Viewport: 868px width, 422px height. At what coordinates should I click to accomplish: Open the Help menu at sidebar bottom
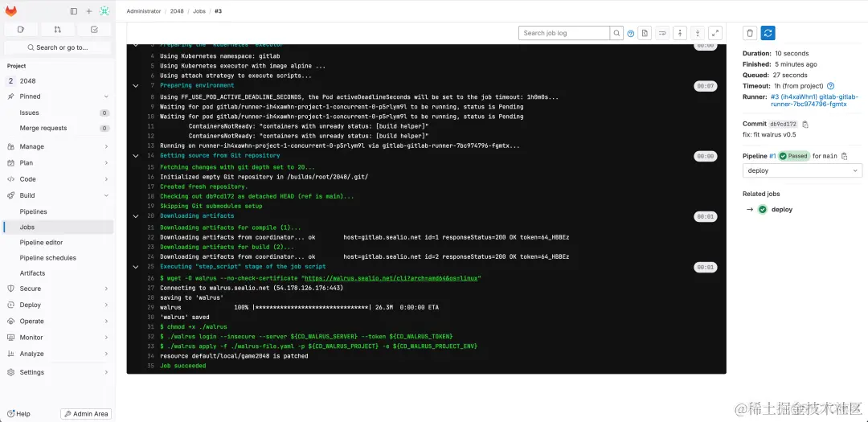pos(19,414)
